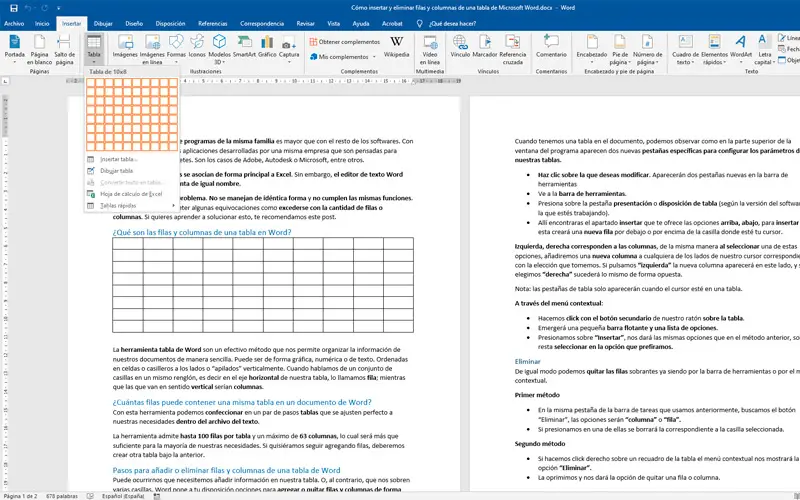The image size is (800, 500).
Task: Expand the Tablas rápidas submenu
Action: (118, 205)
